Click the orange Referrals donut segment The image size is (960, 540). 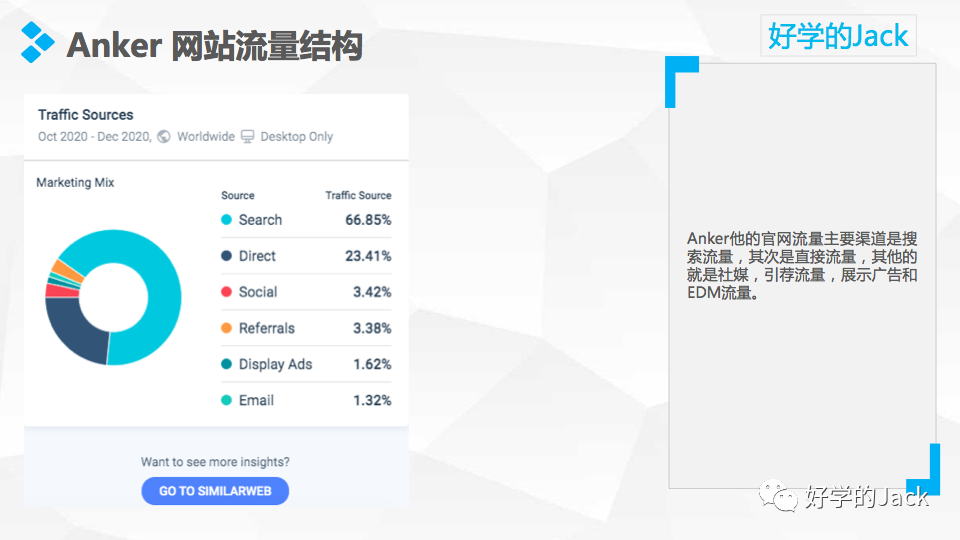point(67,271)
